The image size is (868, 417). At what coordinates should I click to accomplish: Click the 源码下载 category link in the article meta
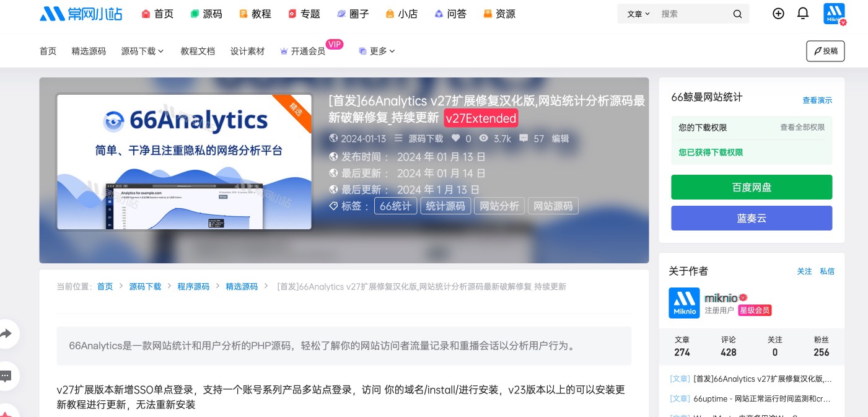[426, 139]
